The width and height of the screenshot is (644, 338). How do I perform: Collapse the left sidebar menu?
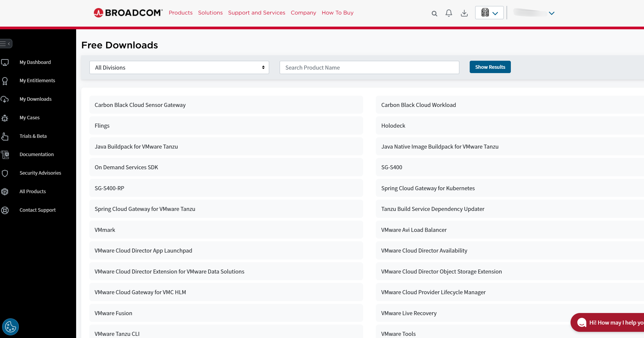click(6, 44)
